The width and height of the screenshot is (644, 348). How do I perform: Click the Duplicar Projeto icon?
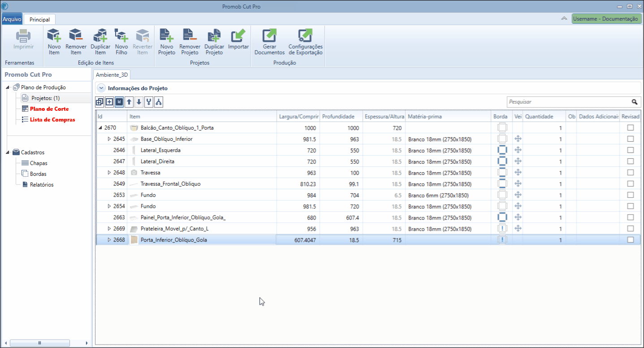click(x=214, y=35)
